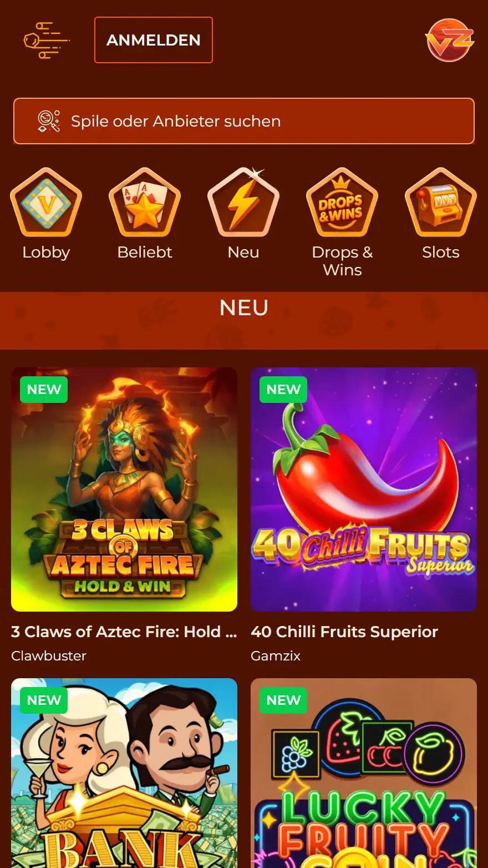Screen dimensions: 488x868
Task: Click the 40 Chilli Fruits Superior title
Action: (344, 632)
